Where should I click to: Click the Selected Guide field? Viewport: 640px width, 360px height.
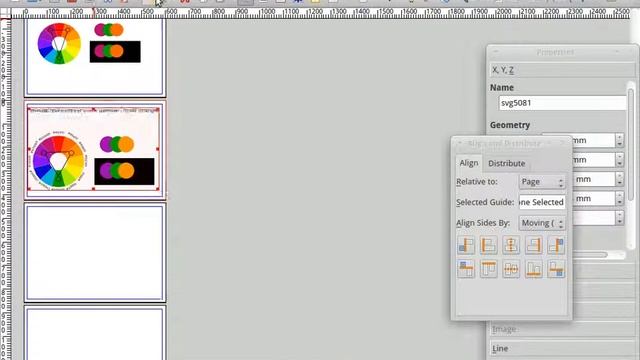click(542, 202)
